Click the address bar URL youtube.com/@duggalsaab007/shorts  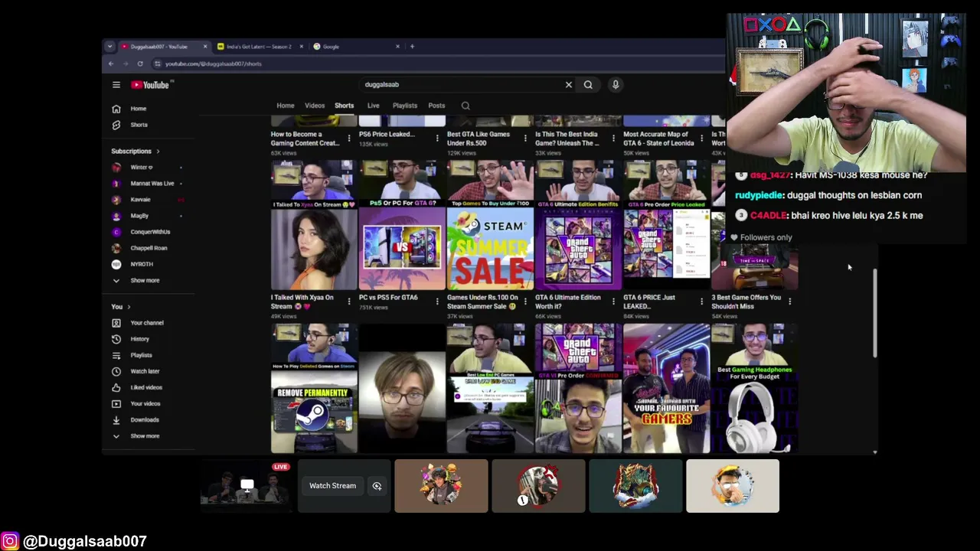pos(214,64)
